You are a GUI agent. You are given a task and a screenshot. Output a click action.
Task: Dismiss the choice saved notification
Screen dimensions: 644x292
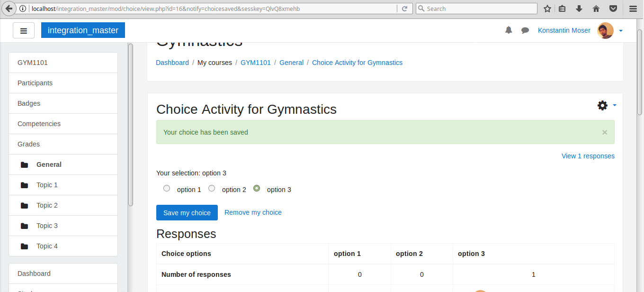click(x=605, y=132)
